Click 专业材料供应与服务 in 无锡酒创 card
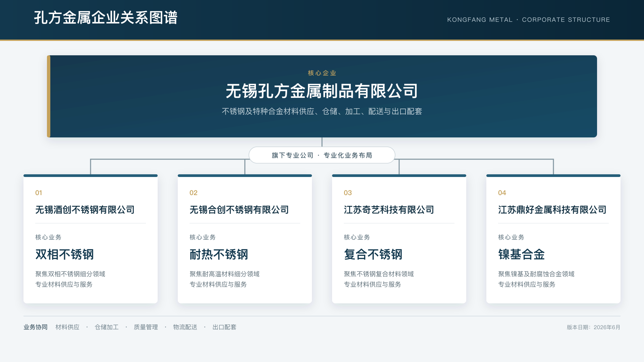The width and height of the screenshot is (644, 362). 64,285
